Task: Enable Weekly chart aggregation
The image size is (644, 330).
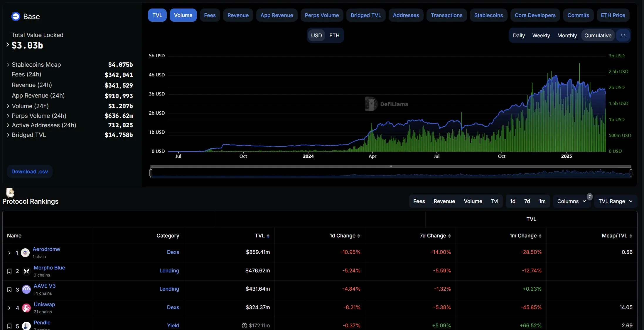Action: tap(541, 35)
